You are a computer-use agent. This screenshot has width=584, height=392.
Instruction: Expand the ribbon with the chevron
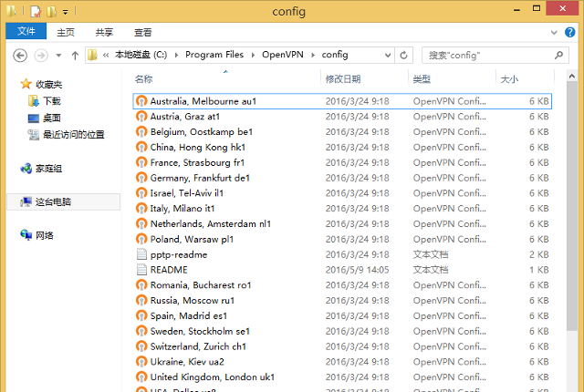click(554, 32)
